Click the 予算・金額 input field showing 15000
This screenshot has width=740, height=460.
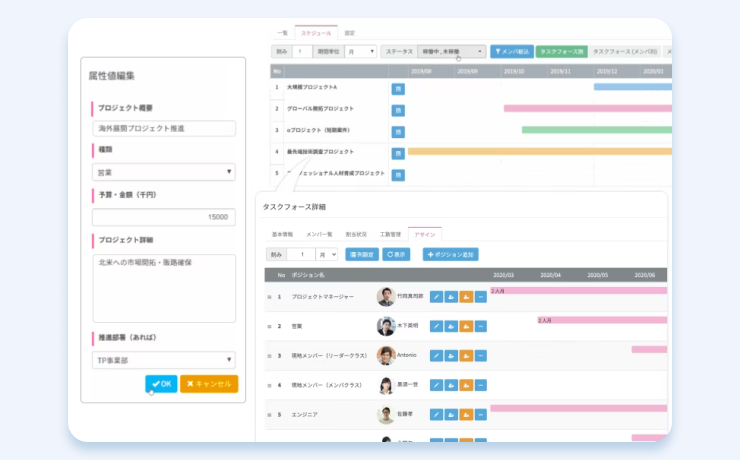tap(164, 217)
